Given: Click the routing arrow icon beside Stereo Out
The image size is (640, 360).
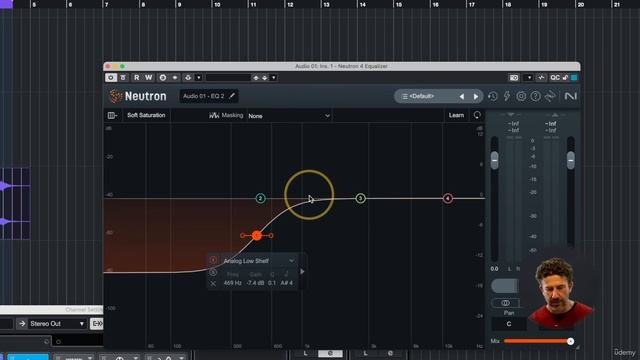Looking at the screenshot, I should coord(22,324).
